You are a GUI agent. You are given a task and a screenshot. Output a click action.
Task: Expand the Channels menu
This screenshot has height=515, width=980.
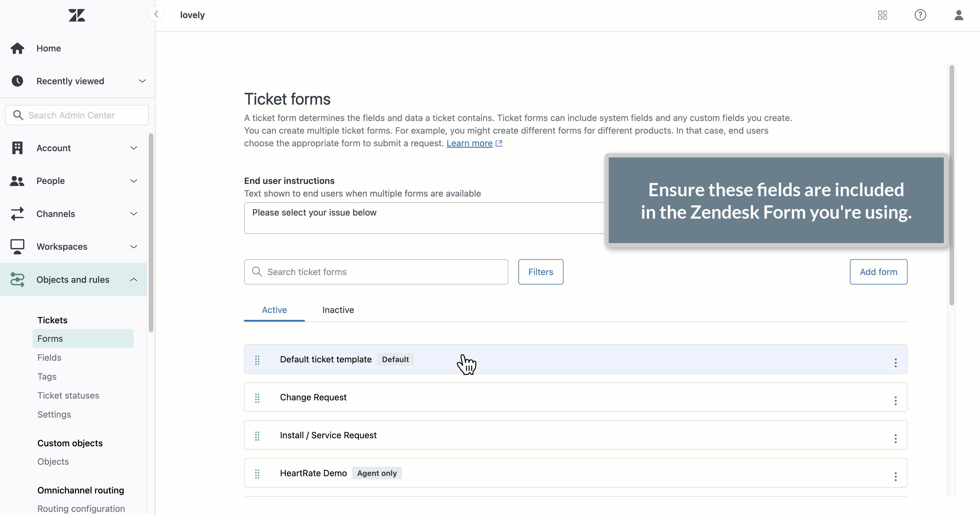134,214
